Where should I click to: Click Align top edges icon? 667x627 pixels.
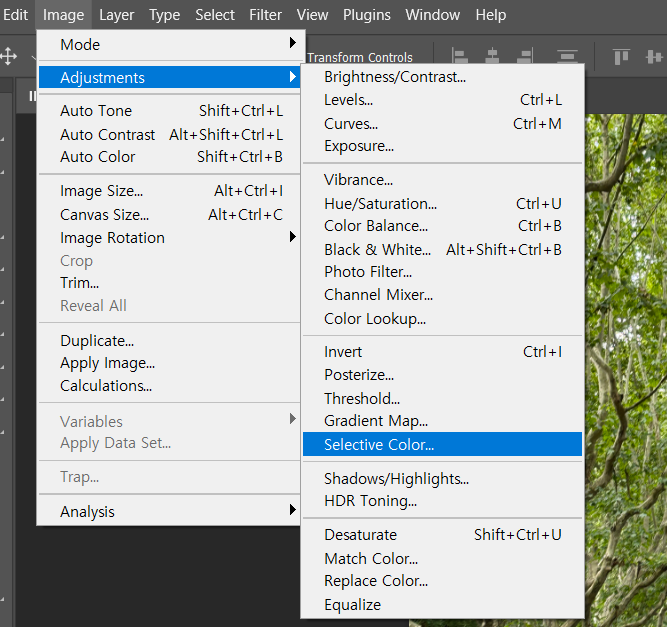click(621, 57)
